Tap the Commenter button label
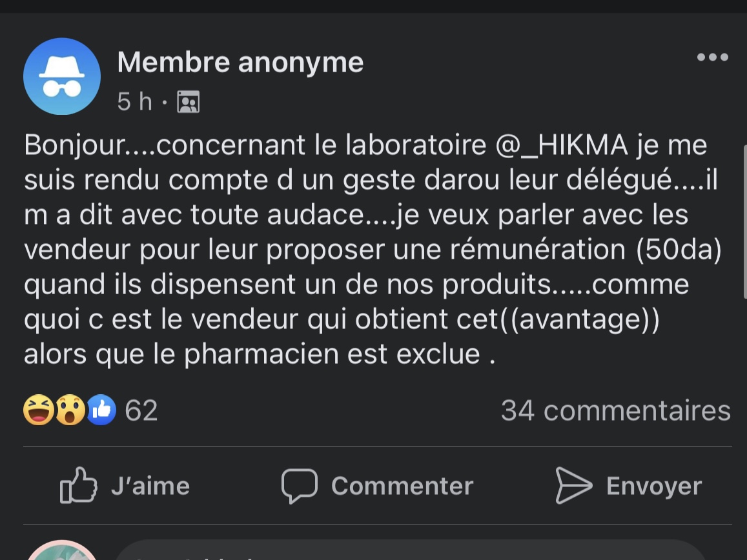 pos(402,486)
